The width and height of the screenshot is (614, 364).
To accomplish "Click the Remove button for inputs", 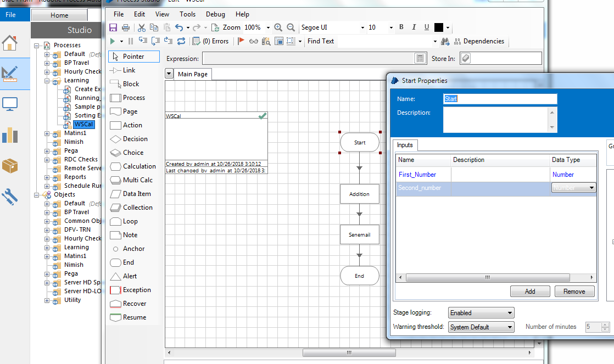I will coord(574,291).
